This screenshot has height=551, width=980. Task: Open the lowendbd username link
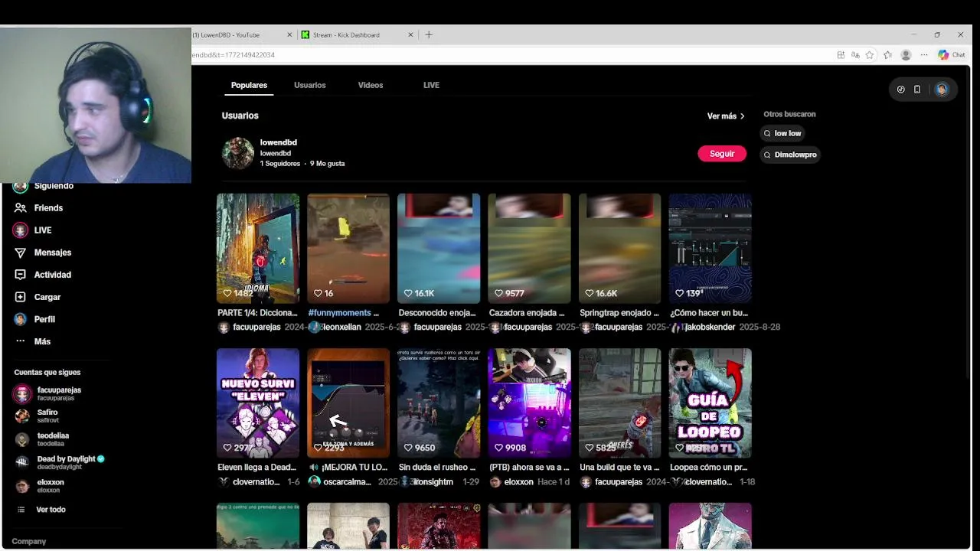coord(278,142)
